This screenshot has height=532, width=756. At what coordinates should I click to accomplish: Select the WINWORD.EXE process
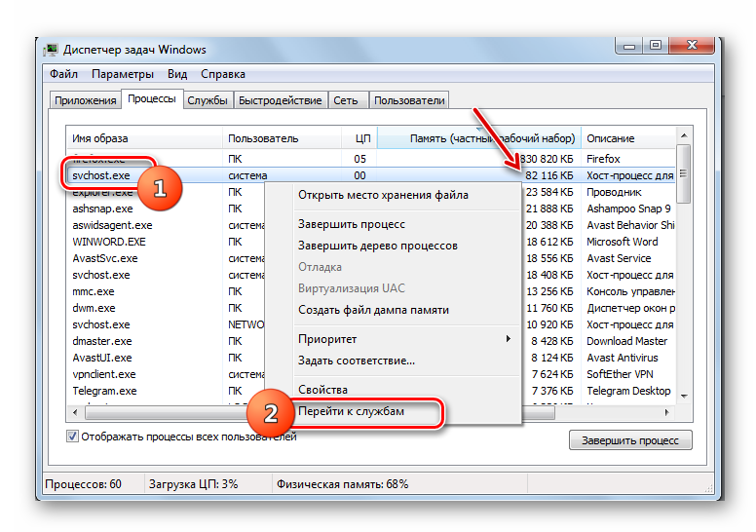click(x=109, y=242)
